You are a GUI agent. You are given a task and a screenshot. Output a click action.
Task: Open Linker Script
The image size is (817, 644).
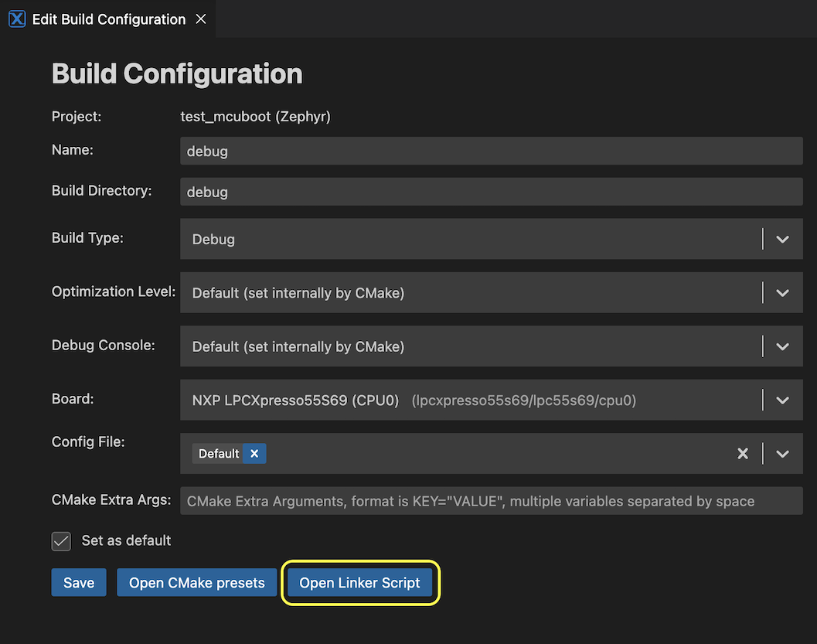[359, 582]
